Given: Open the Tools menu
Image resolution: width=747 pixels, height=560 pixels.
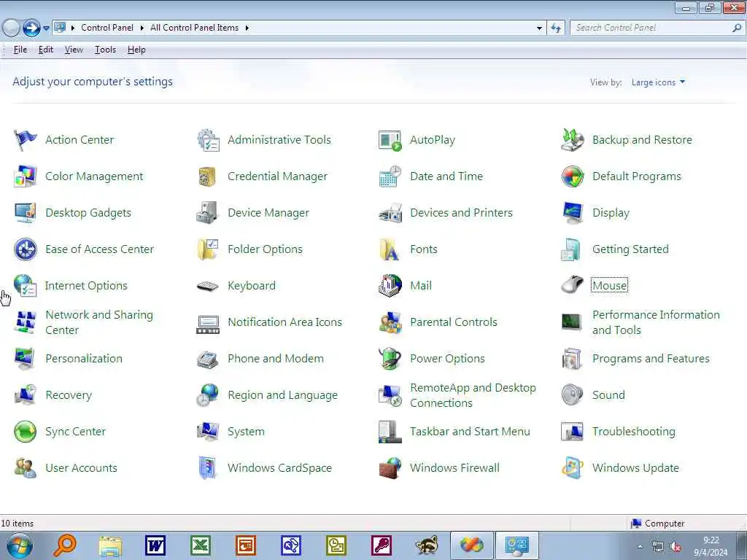Looking at the screenshot, I should click(x=105, y=50).
